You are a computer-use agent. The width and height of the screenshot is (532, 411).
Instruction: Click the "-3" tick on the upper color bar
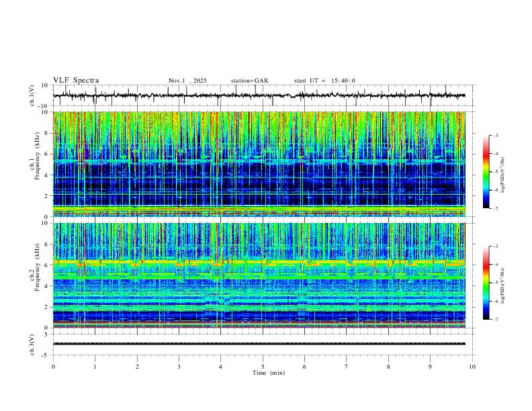click(495, 135)
